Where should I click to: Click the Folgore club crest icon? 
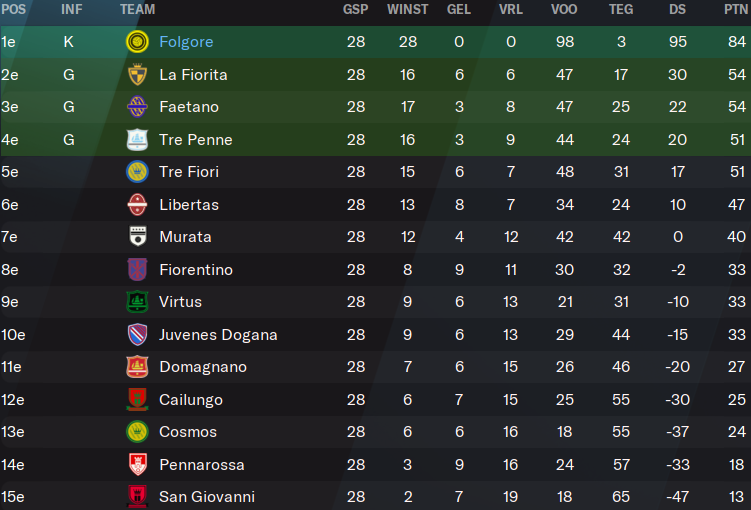click(x=137, y=42)
